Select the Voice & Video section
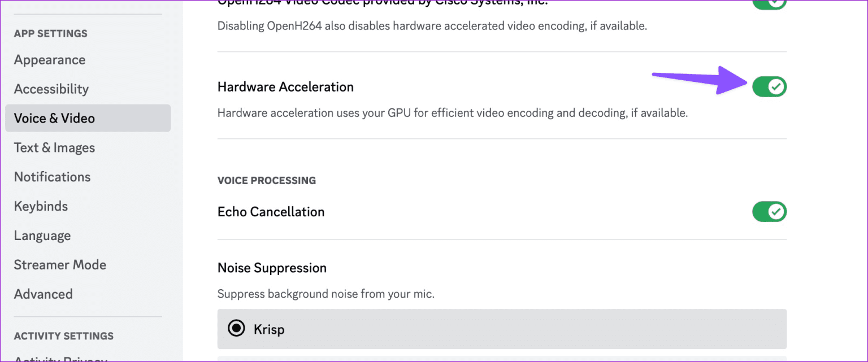 tap(54, 118)
